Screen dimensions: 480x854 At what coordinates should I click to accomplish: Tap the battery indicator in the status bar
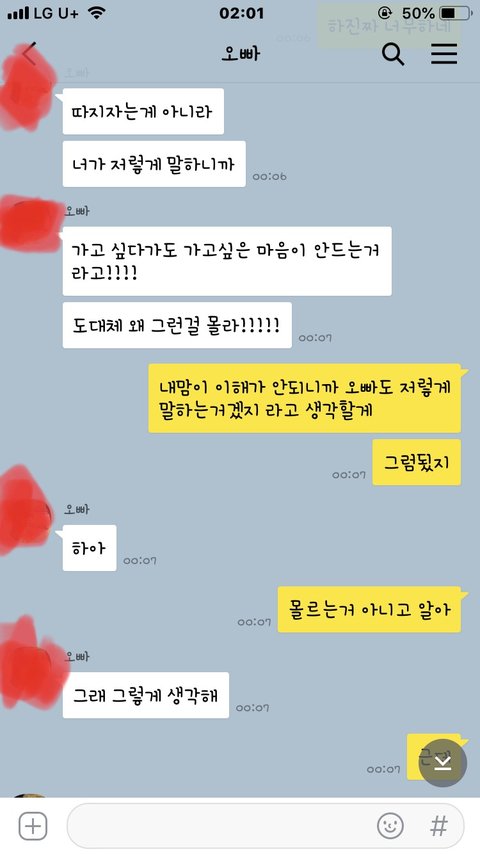point(456,13)
